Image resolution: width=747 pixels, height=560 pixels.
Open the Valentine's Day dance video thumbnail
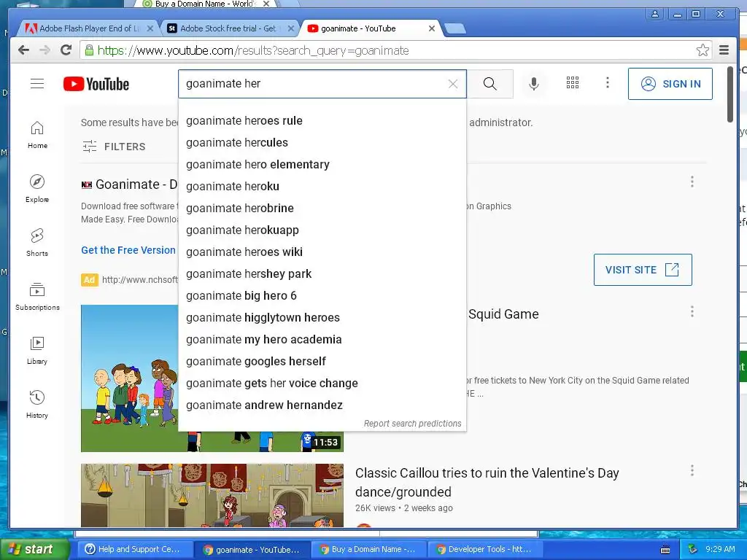[212, 495]
